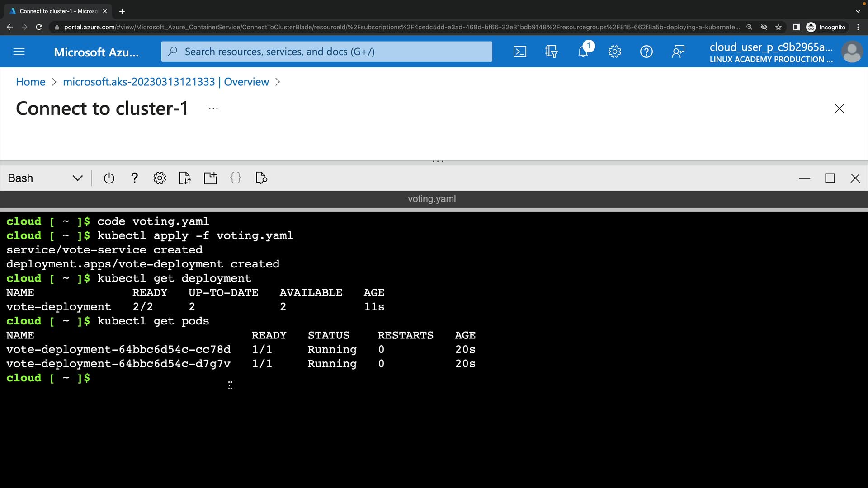The image size is (868, 488).
Task: Go to Home breadcrumb link
Action: pyautogui.click(x=30, y=82)
